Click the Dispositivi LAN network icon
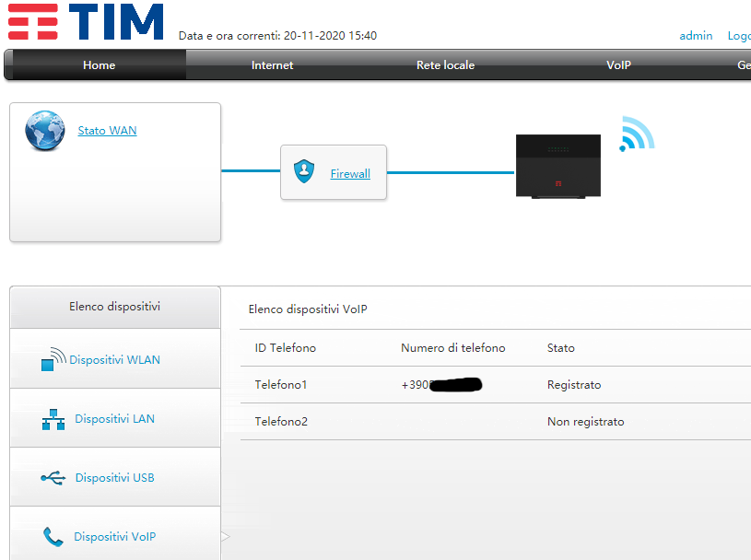 pyautogui.click(x=53, y=419)
